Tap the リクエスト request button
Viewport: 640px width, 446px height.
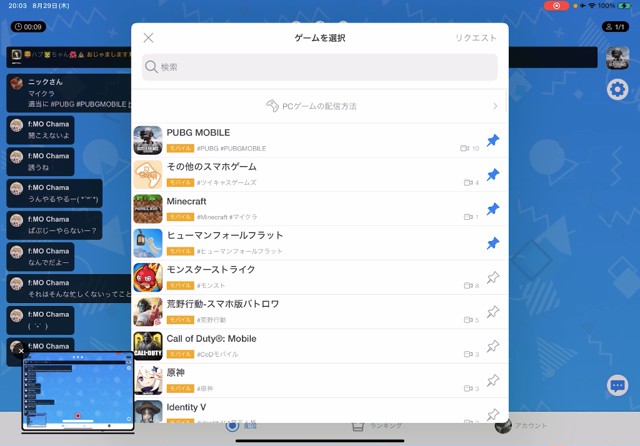(x=476, y=38)
